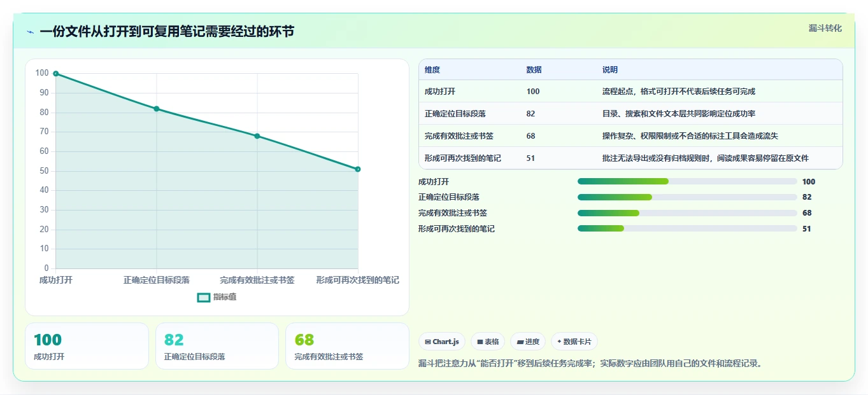Click the table data cell reading 68
The image size is (868, 395).
pyautogui.click(x=531, y=136)
